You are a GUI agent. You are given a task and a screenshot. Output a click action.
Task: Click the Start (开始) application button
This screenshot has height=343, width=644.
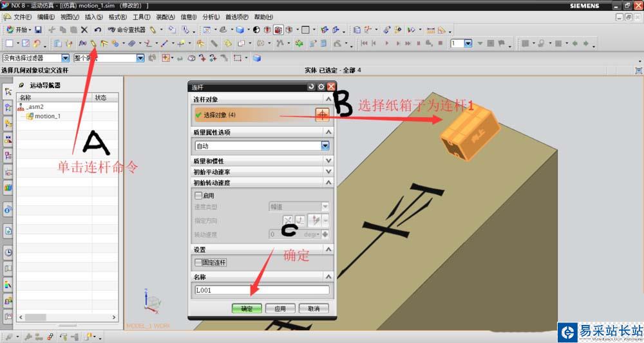tap(17, 30)
